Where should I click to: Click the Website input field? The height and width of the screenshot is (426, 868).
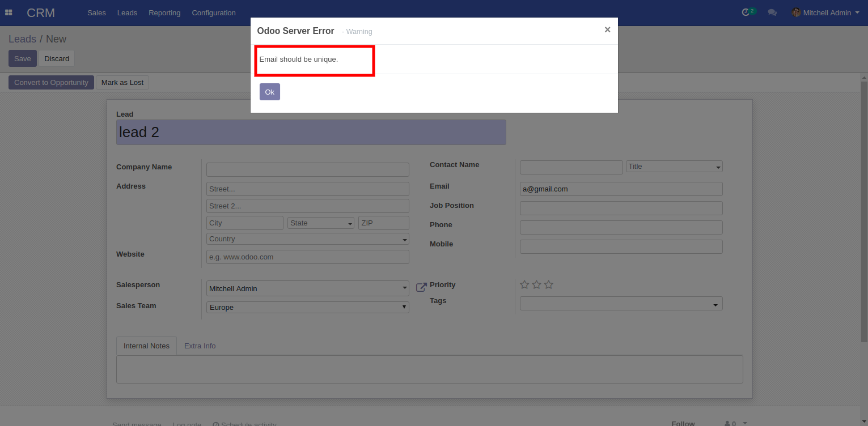point(308,257)
